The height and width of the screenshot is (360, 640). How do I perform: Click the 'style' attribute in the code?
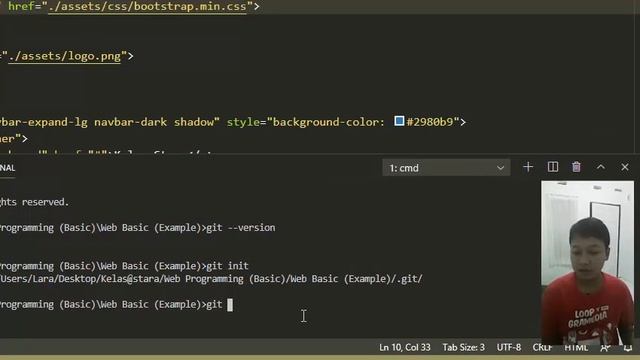click(x=243, y=122)
